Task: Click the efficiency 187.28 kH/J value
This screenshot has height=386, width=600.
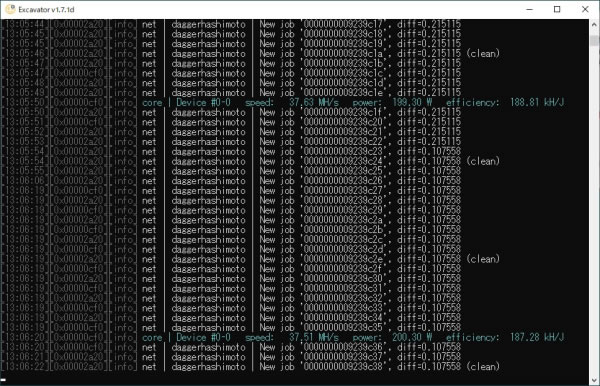Action: click(x=537, y=337)
